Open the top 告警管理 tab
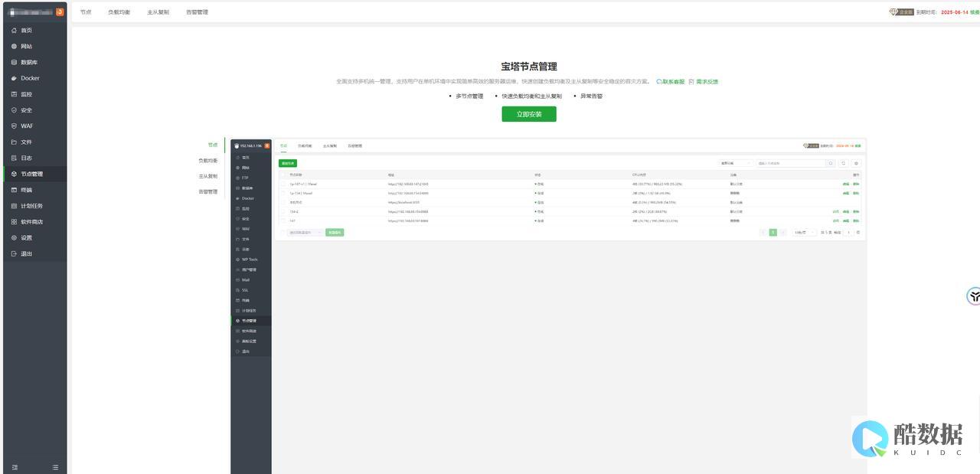 tap(198, 12)
